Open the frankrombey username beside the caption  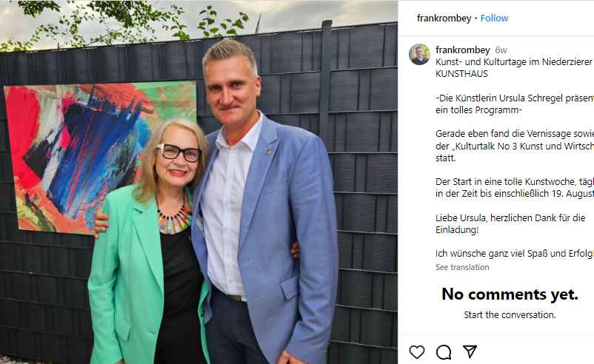pos(463,50)
